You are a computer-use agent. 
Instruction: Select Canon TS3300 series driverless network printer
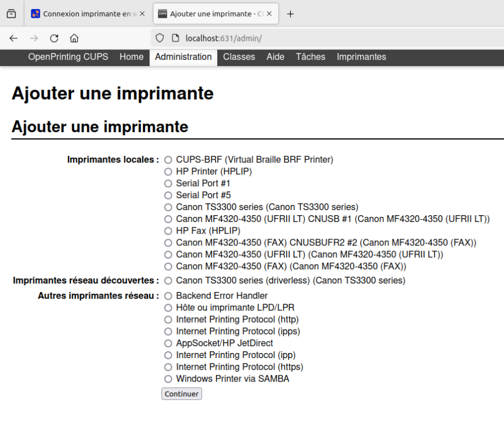168,281
